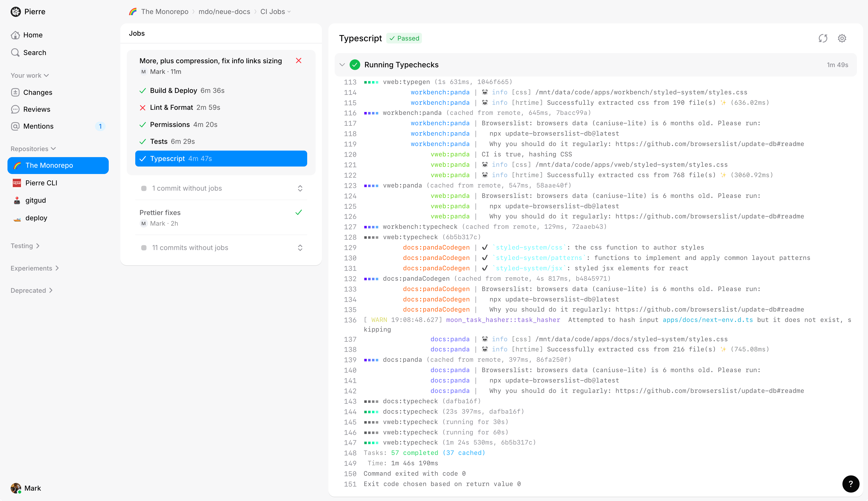
Task: Click the help question mark button
Action: point(851,484)
